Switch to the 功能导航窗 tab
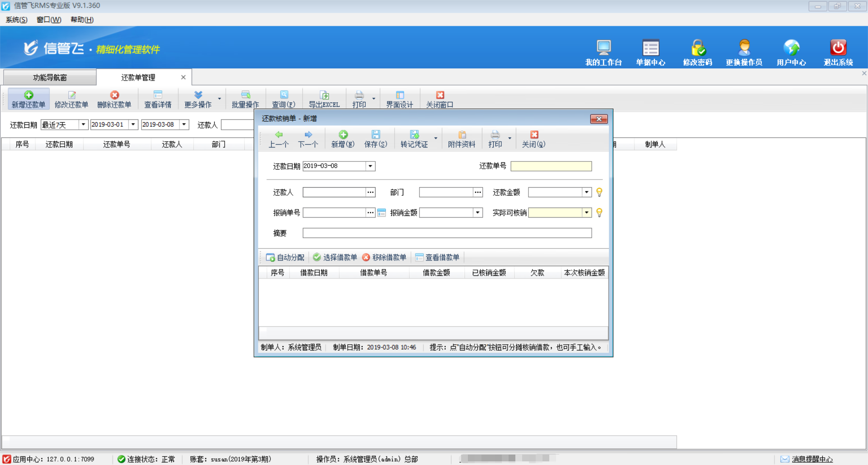 tap(50, 77)
